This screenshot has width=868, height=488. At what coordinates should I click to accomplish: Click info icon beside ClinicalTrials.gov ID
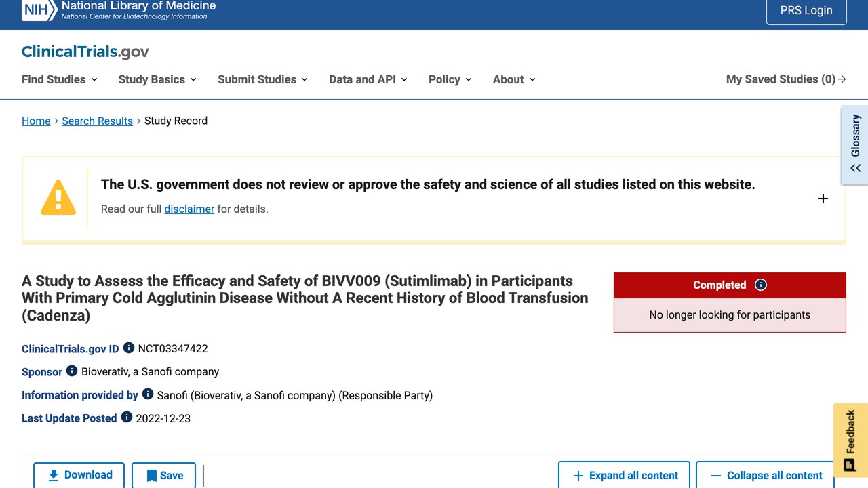(x=129, y=348)
